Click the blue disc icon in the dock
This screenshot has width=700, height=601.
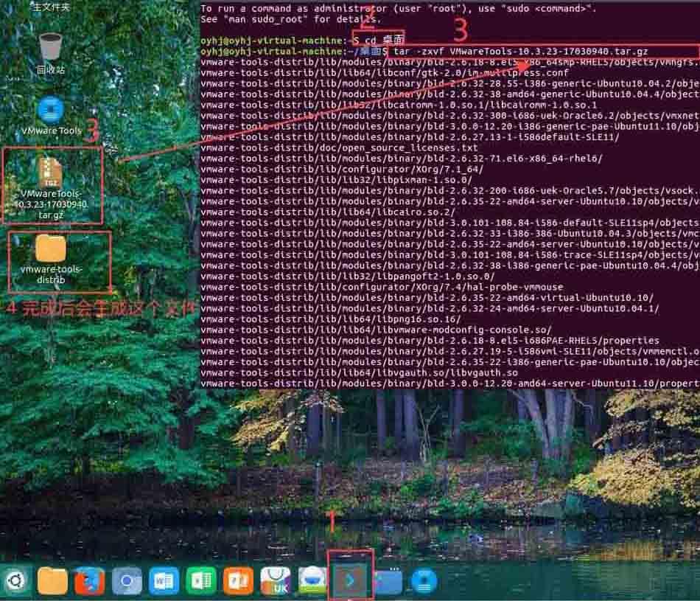pos(424,581)
